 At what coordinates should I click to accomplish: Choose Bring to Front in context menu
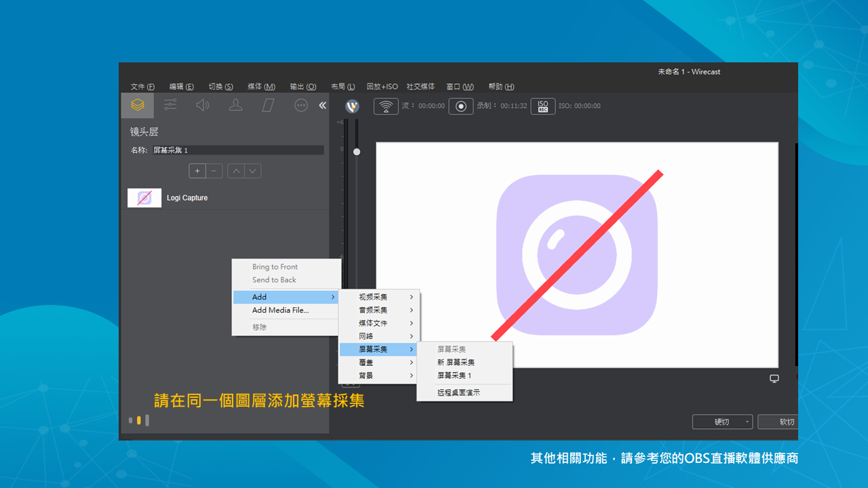click(286, 267)
